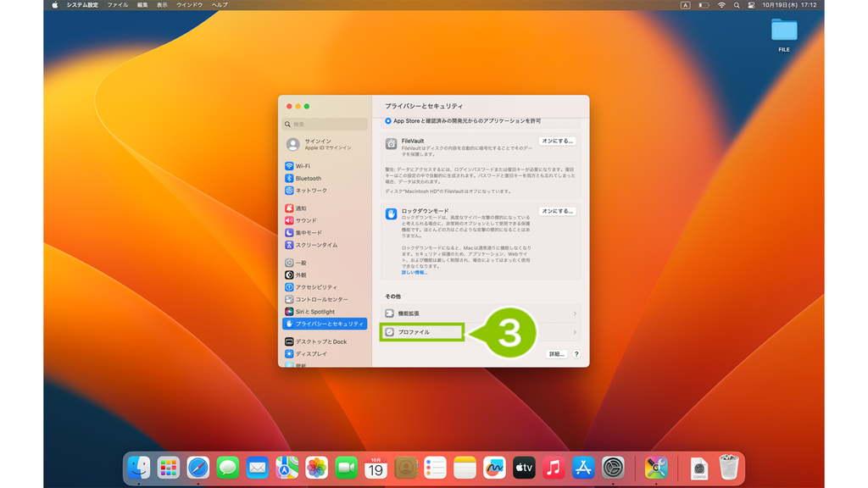Expand 機能拡張 row chevron
Screen dimensions: 868x488
pyautogui.click(x=575, y=313)
